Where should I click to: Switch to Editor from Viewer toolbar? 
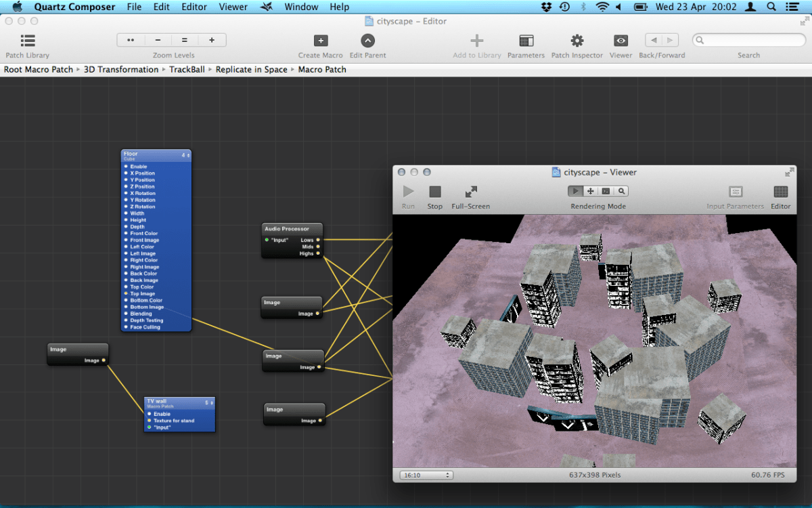pos(780,192)
